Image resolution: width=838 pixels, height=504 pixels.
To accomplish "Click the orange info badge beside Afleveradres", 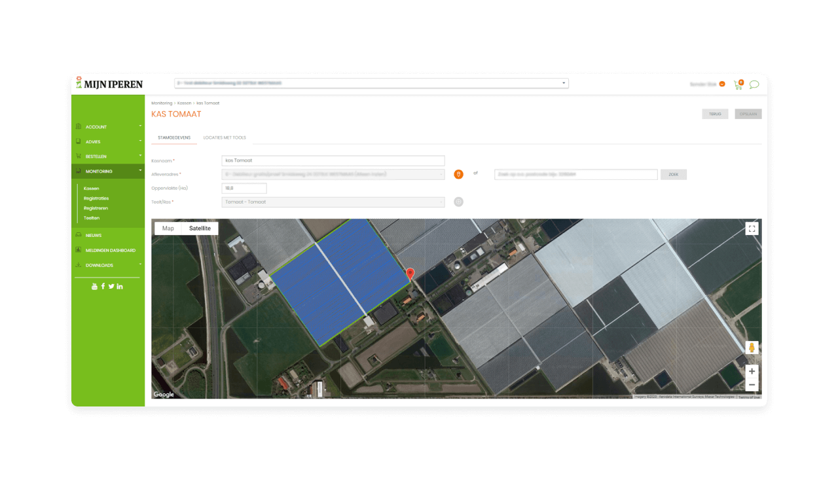I will [x=458, y=173].
